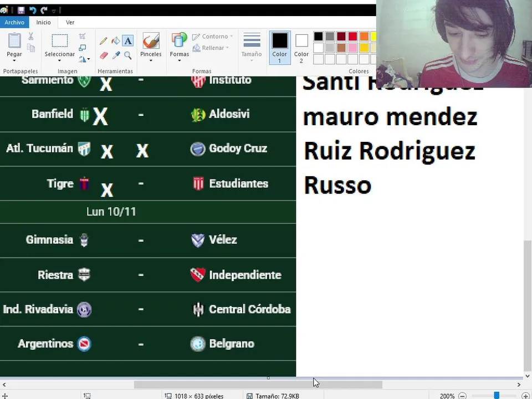Click the Vélez team name
This screenshot has width=532, height=399.
click(x=223, y=240)
